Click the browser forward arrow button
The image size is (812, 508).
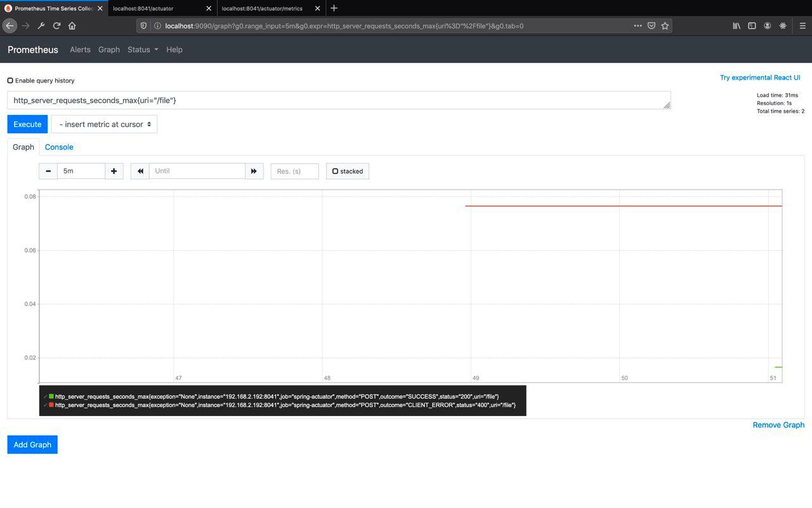coord(25,25)
